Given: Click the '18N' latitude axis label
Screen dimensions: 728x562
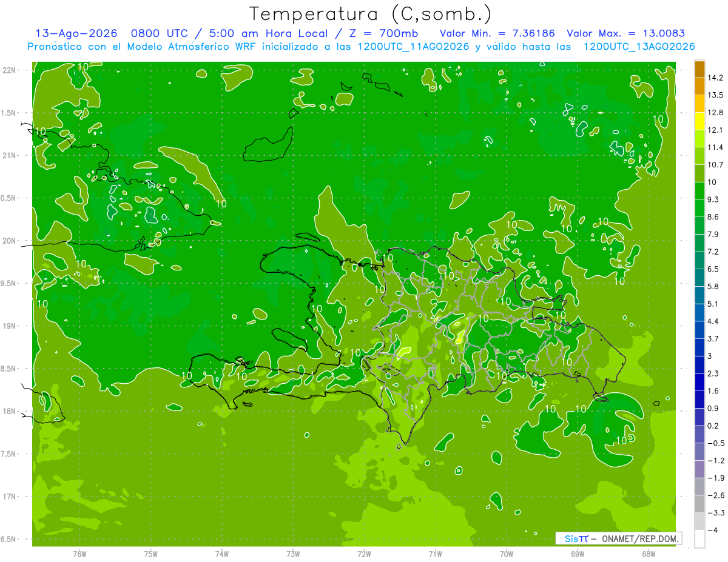Looking at the screenshot, I should 8,412.
